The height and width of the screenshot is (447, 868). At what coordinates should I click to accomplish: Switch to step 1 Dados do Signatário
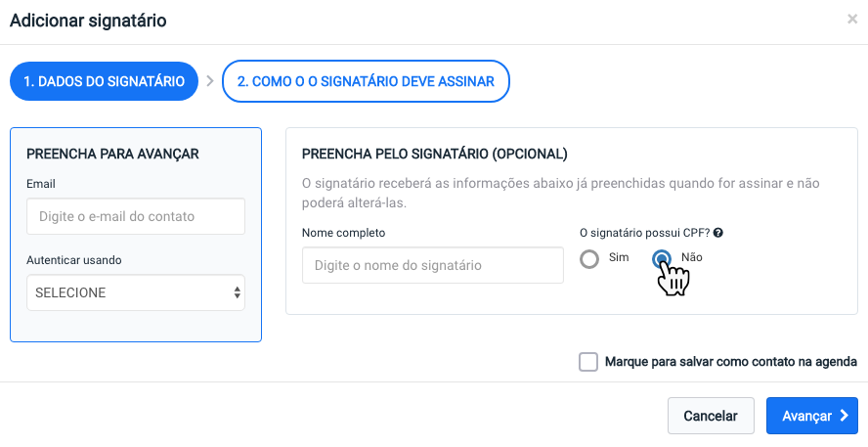104,81
